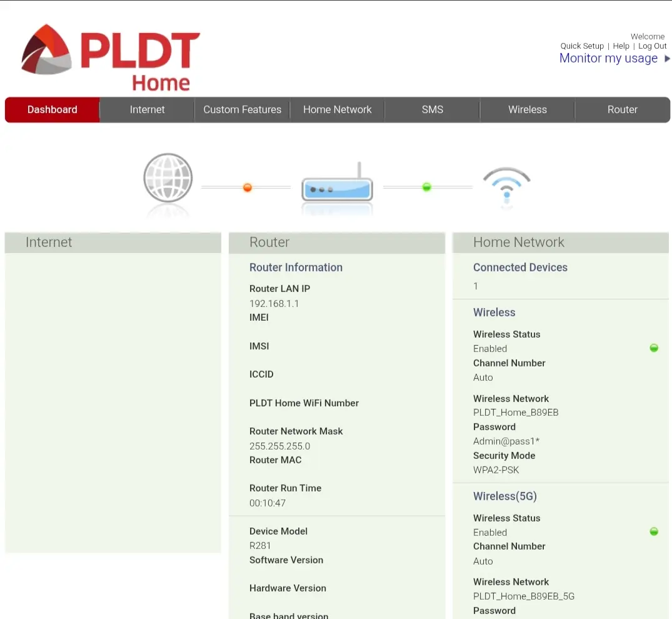Click the security mode WPA2-PSK
Viewport: 672px width, 619px height.
coord(496,470)
